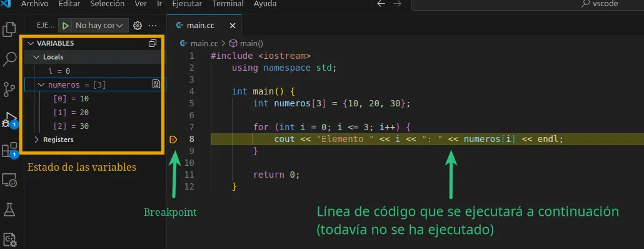
Task: Open the Ir menu
Action: point(159,4)
